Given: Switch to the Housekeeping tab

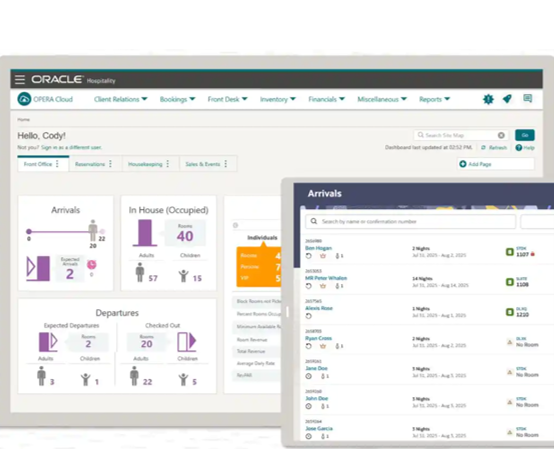Looking at the screenshot, I should pos(145,164).
